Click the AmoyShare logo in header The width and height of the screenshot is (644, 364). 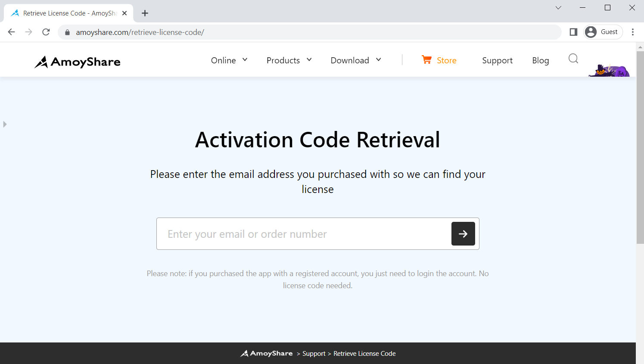click(78, 62)
